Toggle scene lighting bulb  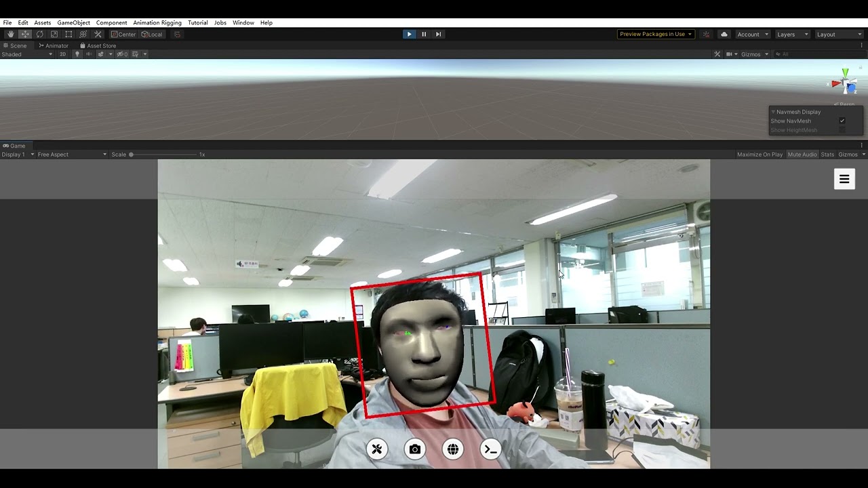77,54
